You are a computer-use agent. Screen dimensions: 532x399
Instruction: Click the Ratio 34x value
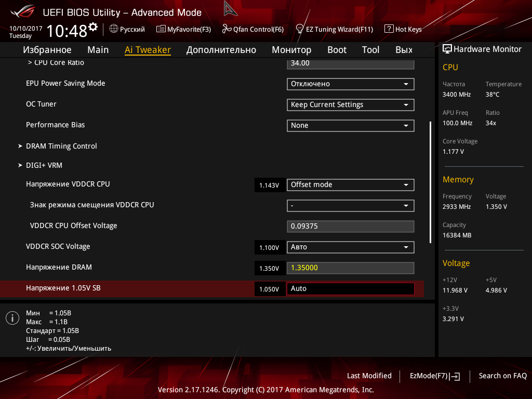(490, 123)
